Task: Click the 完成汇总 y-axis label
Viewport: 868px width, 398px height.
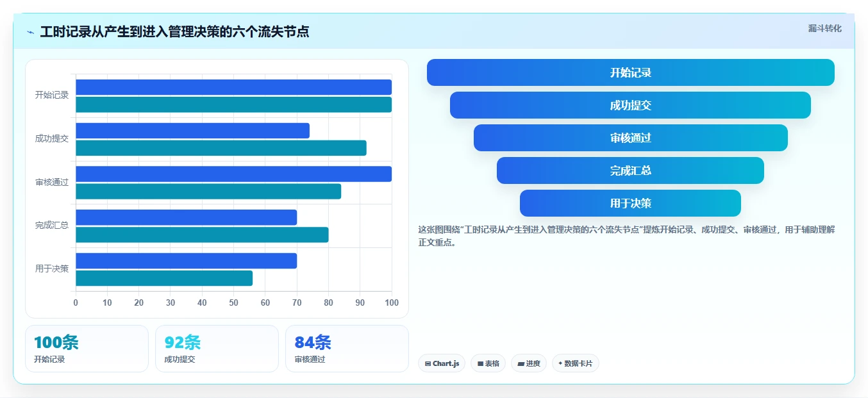Action: 52,226
